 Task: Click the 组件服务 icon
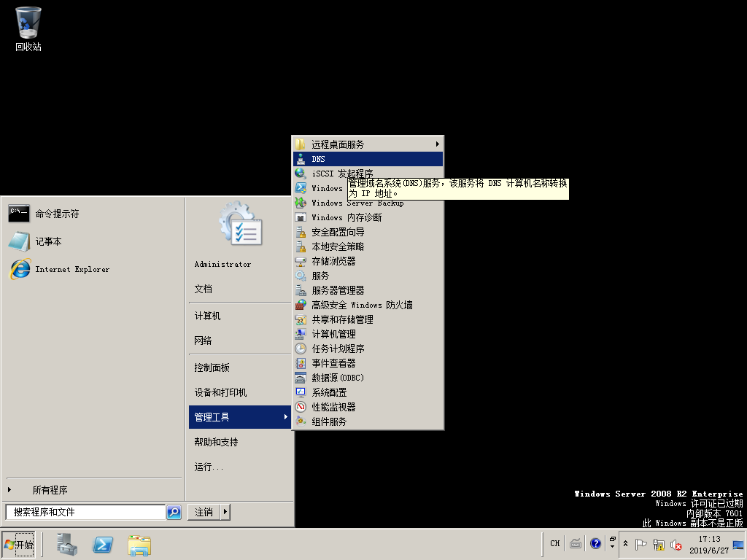pyautogui.click(x=301, y=421)
